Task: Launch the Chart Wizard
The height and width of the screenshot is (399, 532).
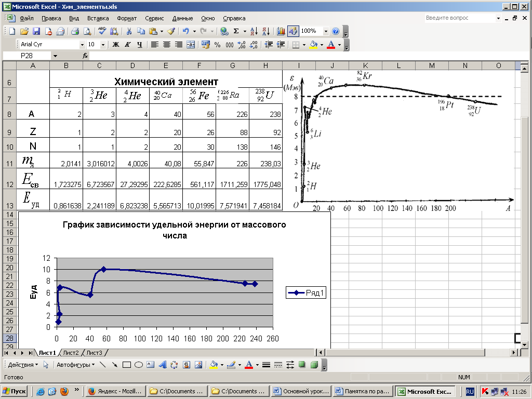Action: coord(281,31)
